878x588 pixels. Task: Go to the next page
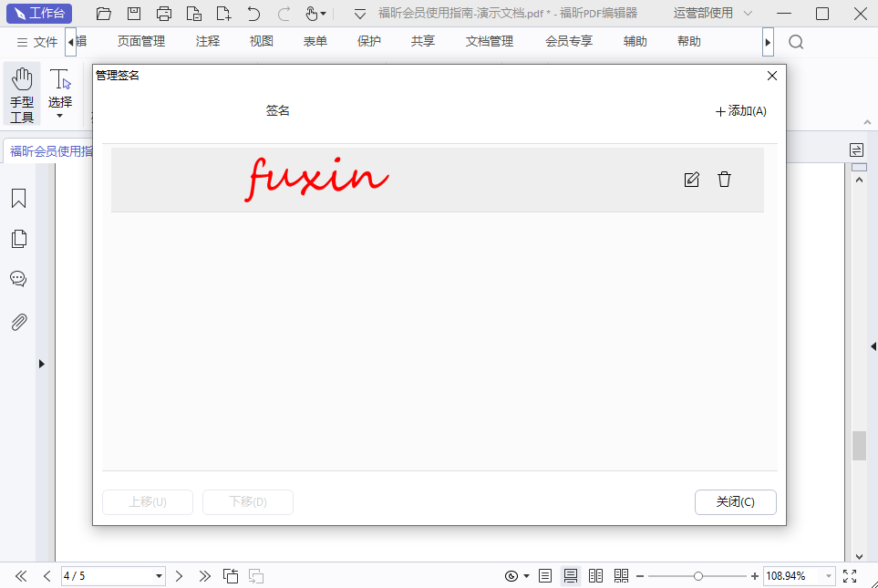pyautogui.click(x=179, y=576)
